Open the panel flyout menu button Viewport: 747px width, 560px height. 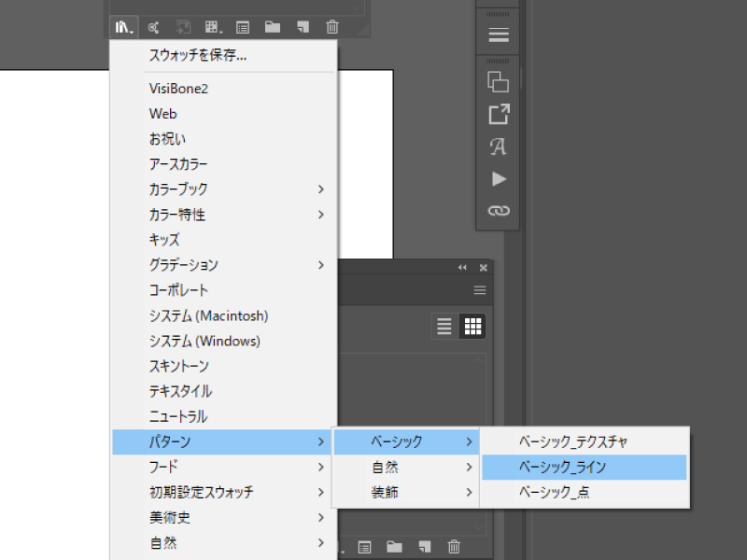479,289
